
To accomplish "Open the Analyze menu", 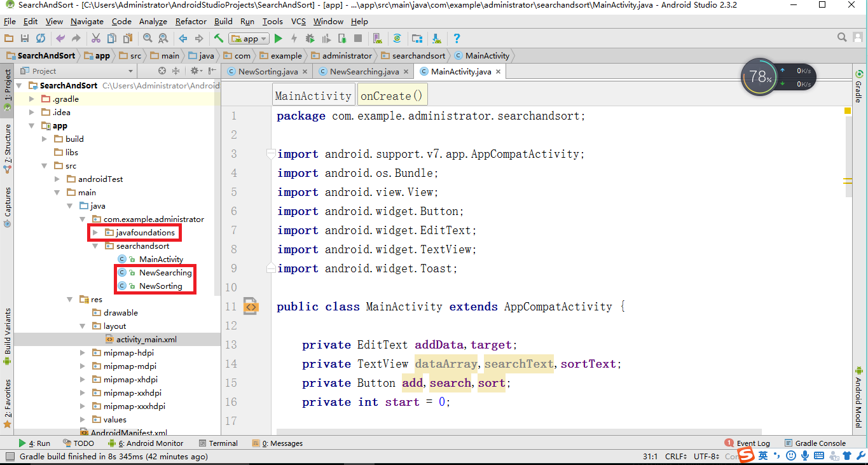I will pyautogui.click(x=153, y=22).
